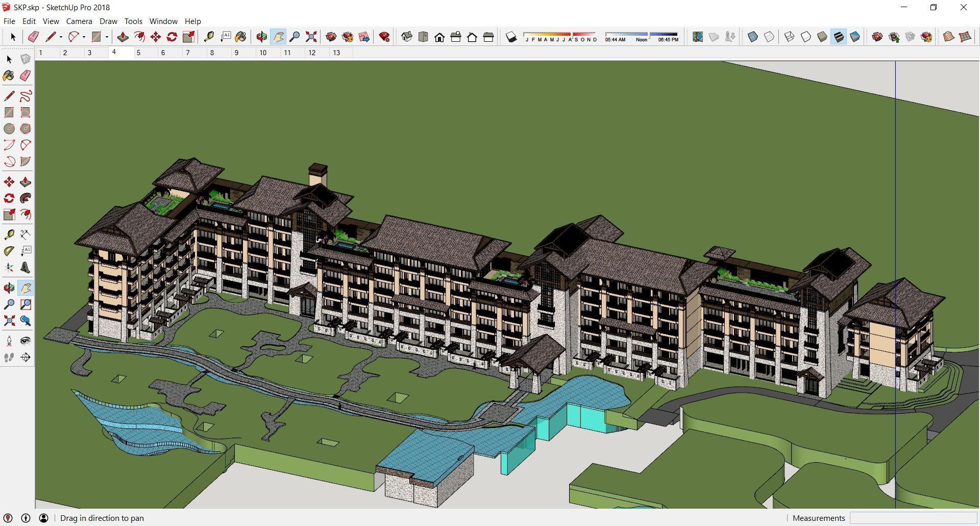Select the Eraser tool

[x=33, y=37]
